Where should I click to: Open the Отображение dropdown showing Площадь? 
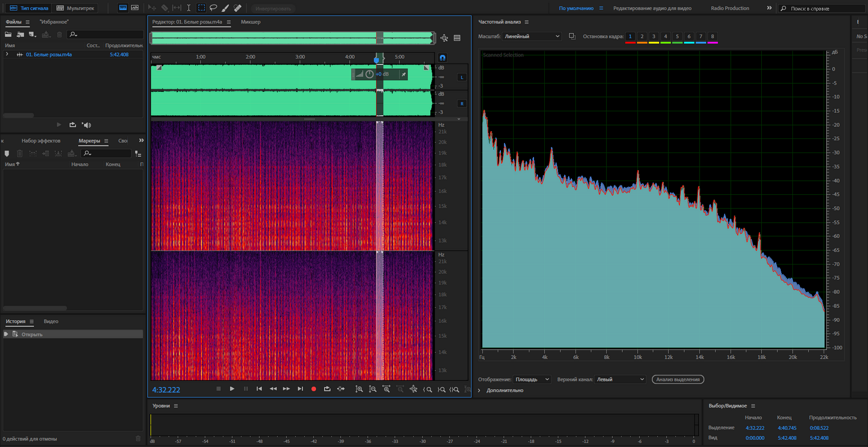pos(532,379)
